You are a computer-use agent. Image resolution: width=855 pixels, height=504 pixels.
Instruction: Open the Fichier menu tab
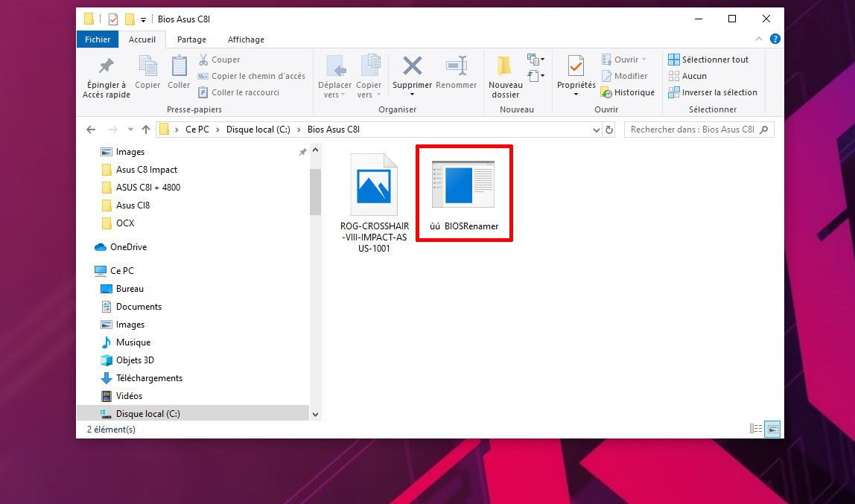(98, 39)
